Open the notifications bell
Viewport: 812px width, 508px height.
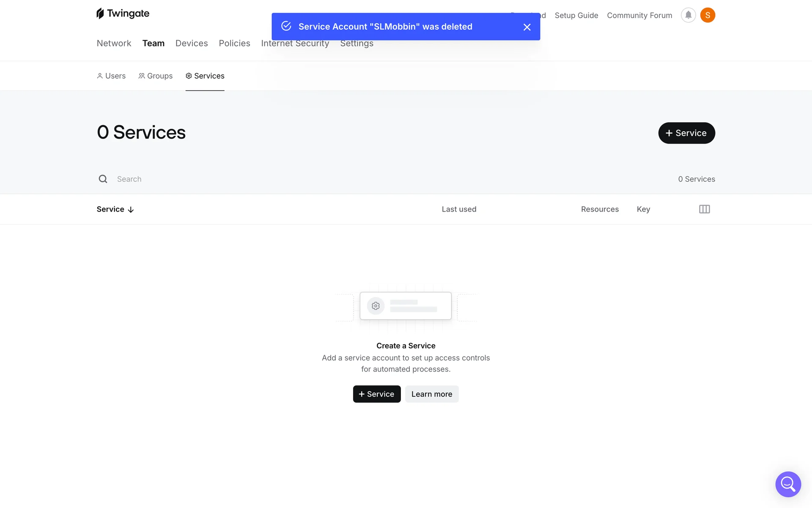click(x=688, y=15)
